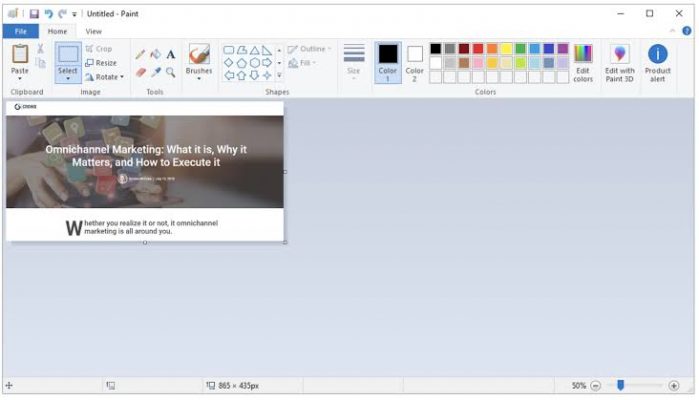Open the Edit colors dialog

[x=583, y=63]
